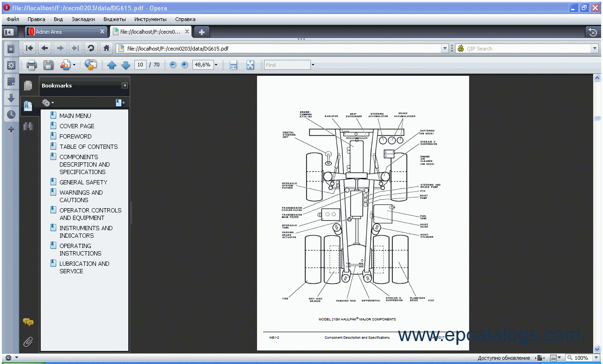Open Opera downloads arrow sidebar panel
Screen dimensions: 603x364
pos(11,98)
